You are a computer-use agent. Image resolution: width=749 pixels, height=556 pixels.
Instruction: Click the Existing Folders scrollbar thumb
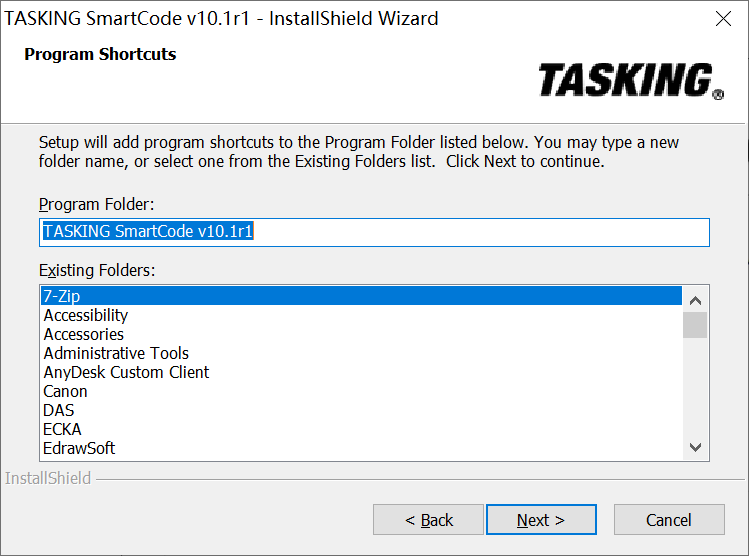click(695, 325)
